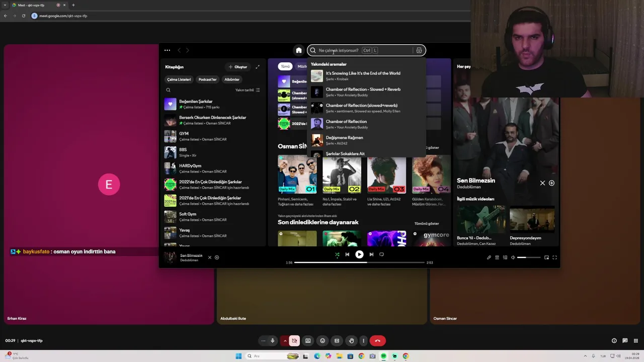Filter library by Podcast'ler
Screen dimensions: 644x362
(207, 79)
